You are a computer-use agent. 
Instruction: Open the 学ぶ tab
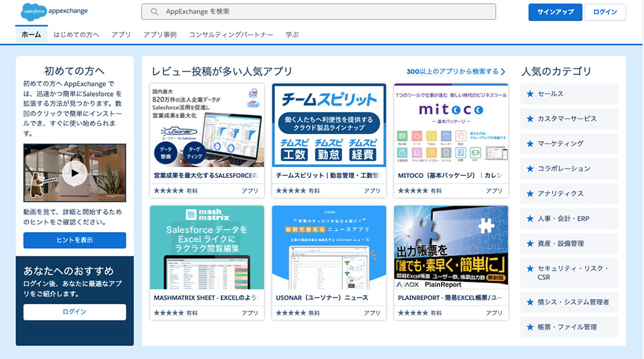pos(292,35)
